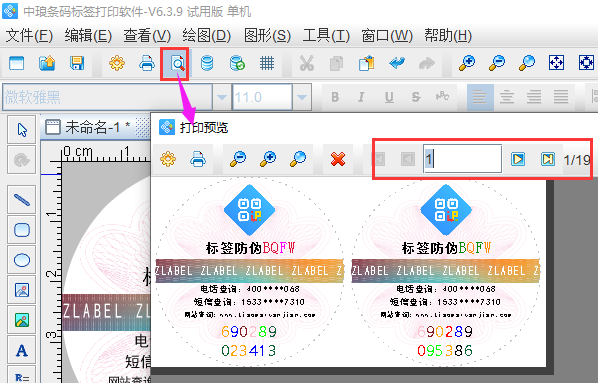
Task: Zoom out on main canvas
Action: pyautogui.click(x=497, y=63)
